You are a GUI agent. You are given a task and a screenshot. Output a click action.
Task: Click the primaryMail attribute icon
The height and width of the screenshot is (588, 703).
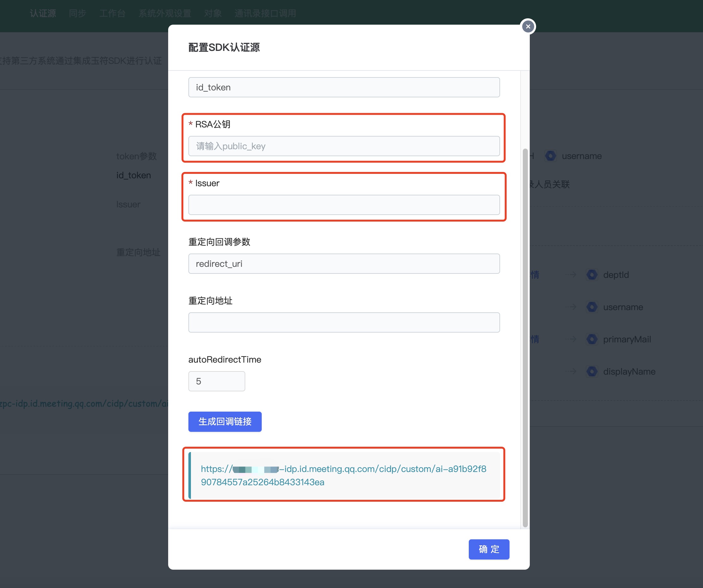point(592,339)
